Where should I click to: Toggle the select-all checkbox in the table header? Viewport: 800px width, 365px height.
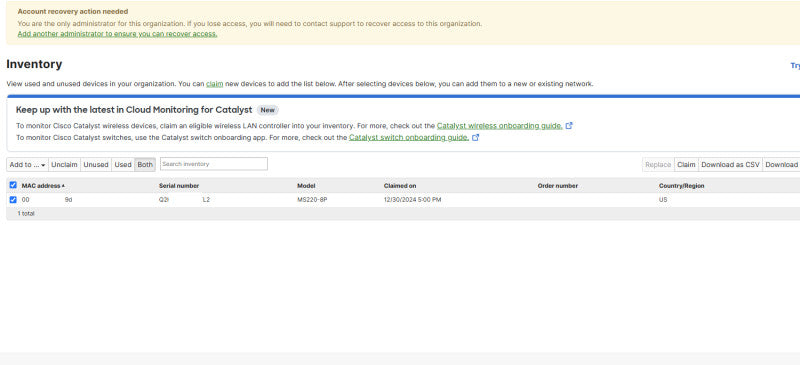point(13,185)
